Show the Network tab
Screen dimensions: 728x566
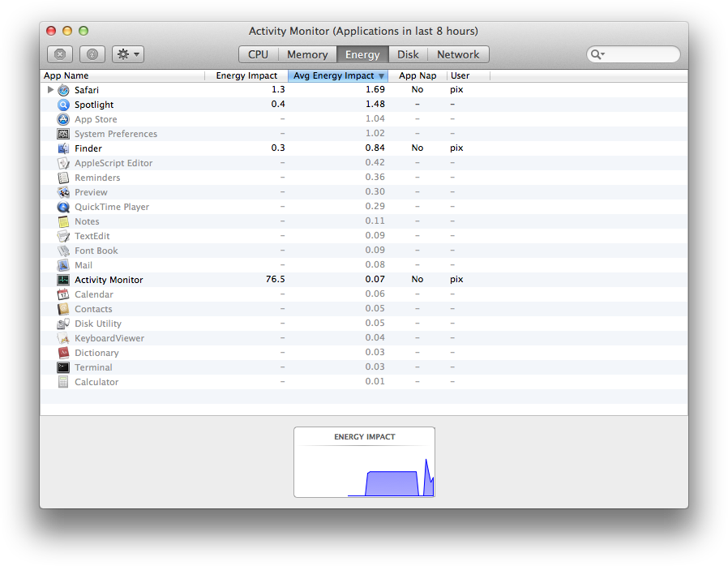[x=458, y=54]
